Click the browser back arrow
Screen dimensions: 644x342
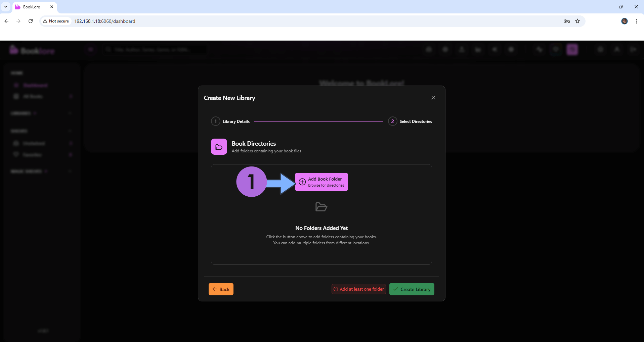[6, 21]
